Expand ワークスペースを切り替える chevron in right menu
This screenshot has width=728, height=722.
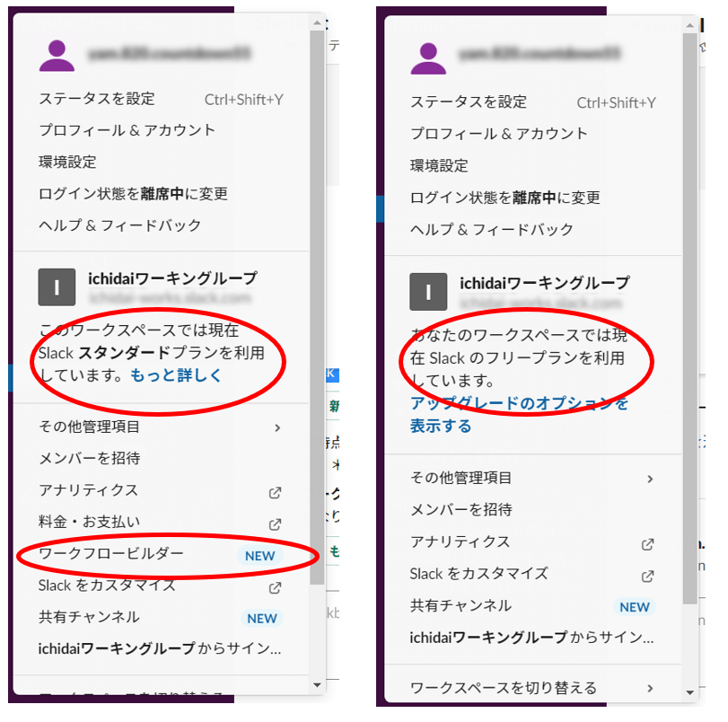click(x=651, y=688)
